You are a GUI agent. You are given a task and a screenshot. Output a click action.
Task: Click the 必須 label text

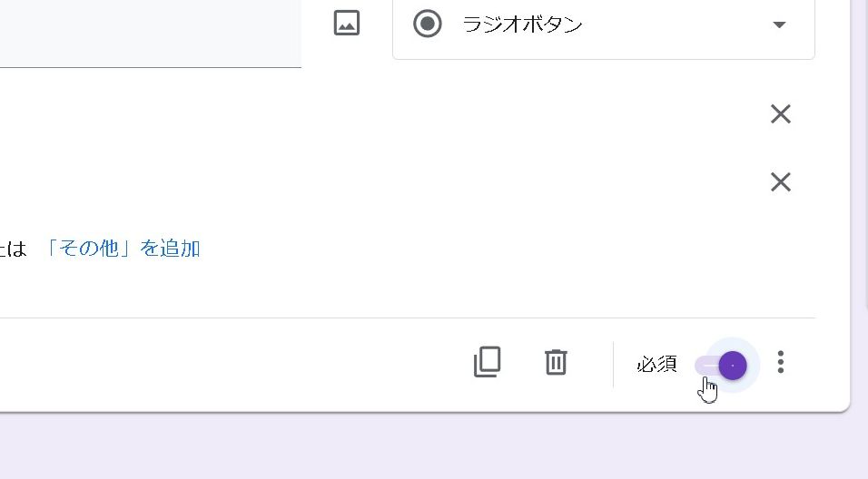point(656,365)
